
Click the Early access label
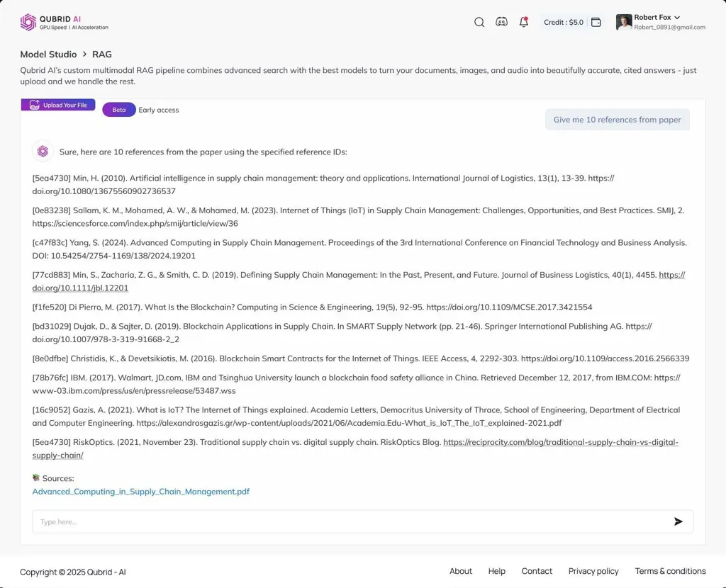(x=158, y=110)
